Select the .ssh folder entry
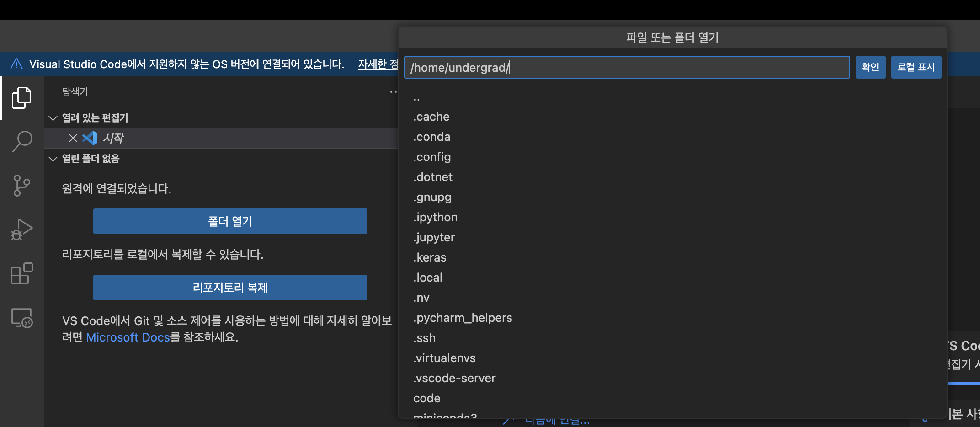980x427 pixels. coord(672,338)
